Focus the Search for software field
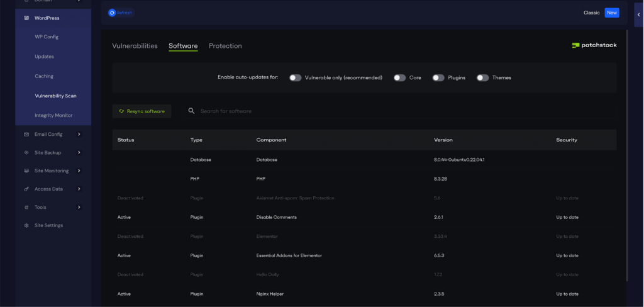 [x=252, y=111]
